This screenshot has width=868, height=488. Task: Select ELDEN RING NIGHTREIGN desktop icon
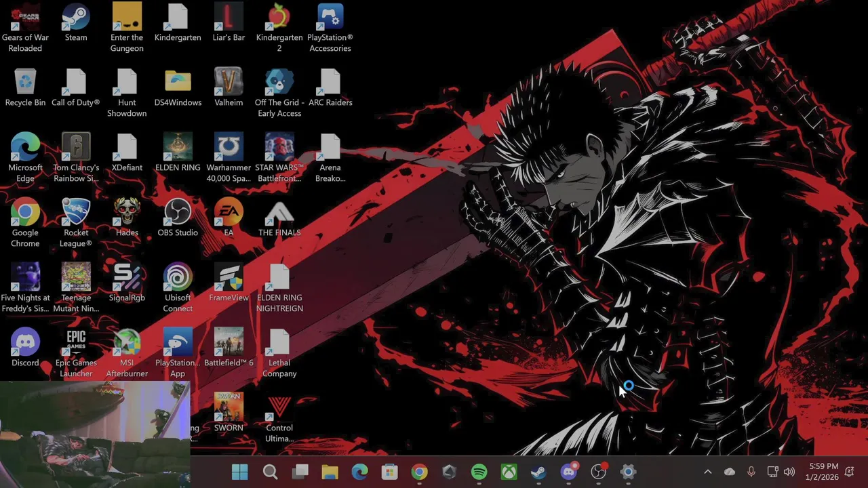[279, 289]
